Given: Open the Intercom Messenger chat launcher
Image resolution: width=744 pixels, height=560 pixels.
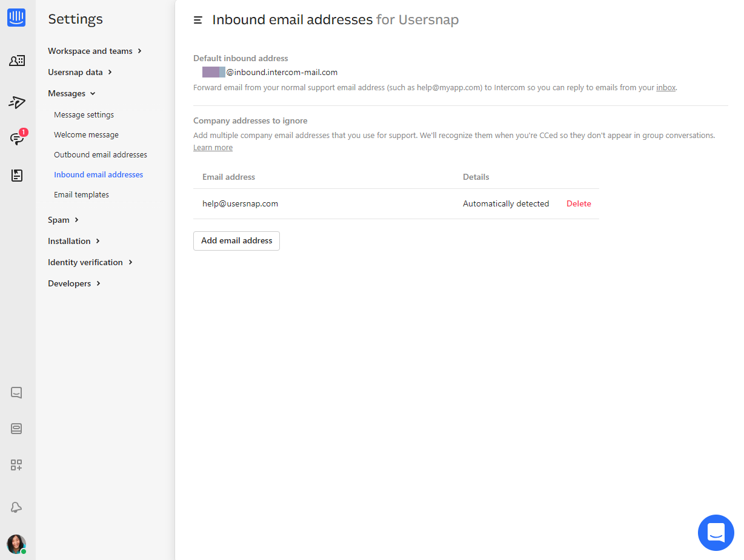Looking at the screenshot, I should [716, 533].
